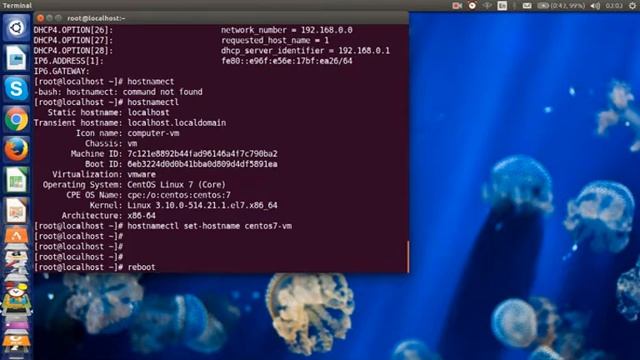Minimize the root@localhost terminal window
The image size is (640, 360).
pyautogui.click(x=49, y=18)
